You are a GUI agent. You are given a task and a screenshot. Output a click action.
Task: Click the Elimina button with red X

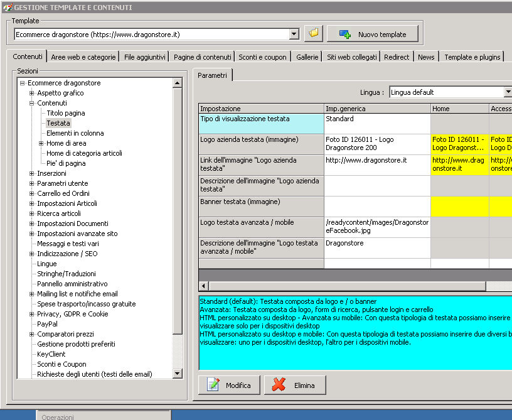tap(295, 385)
